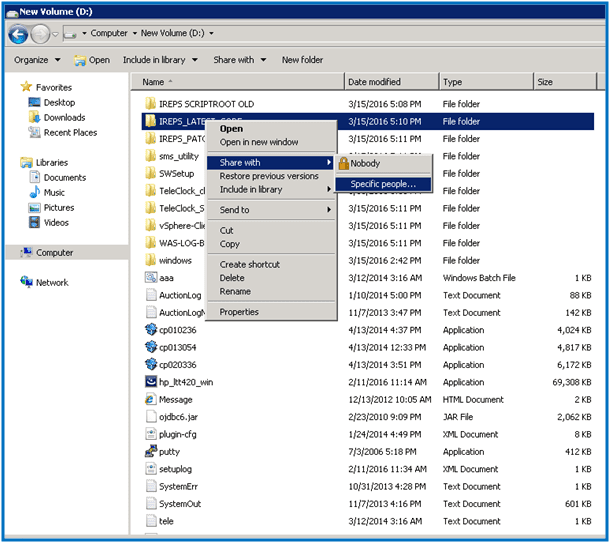
Task: Choose Restore previous versions
Action: [271, 176]
